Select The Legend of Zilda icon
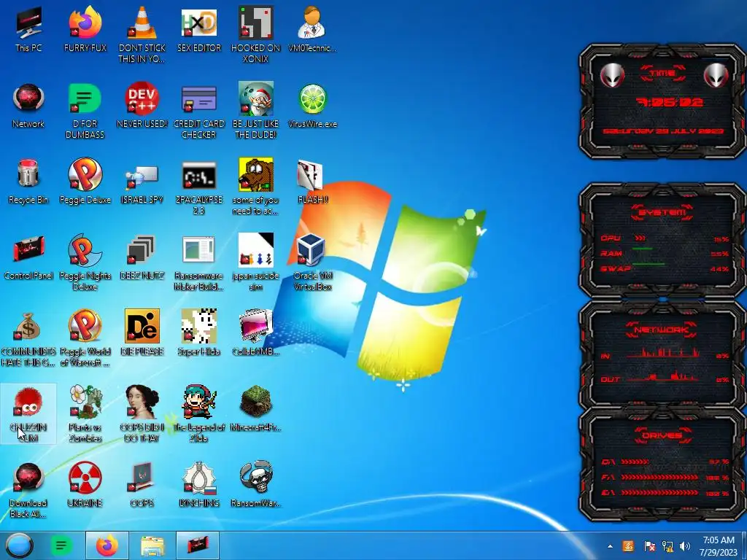747x560 pixels. point(199,402)
